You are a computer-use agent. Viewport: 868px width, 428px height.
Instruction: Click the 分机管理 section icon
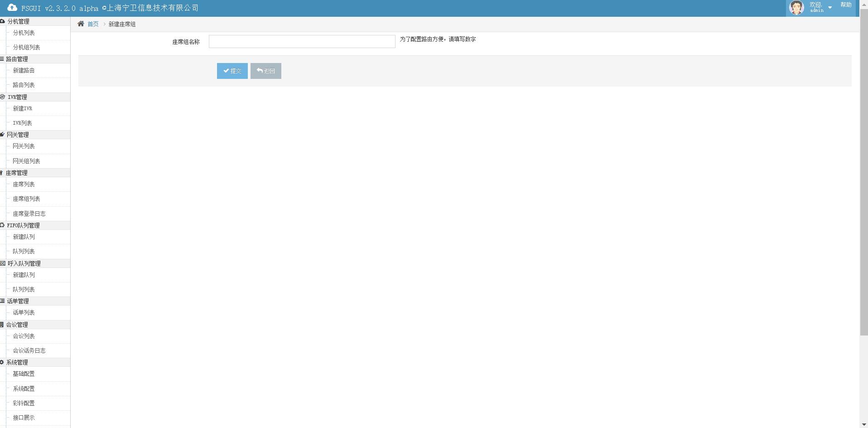(2, 21)
